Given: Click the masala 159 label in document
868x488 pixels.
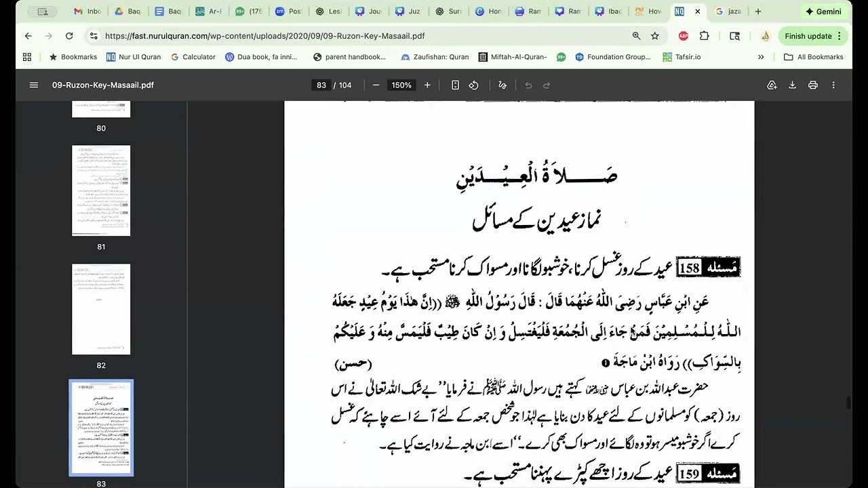Looking at the screenshot, I should coord(709,474).
